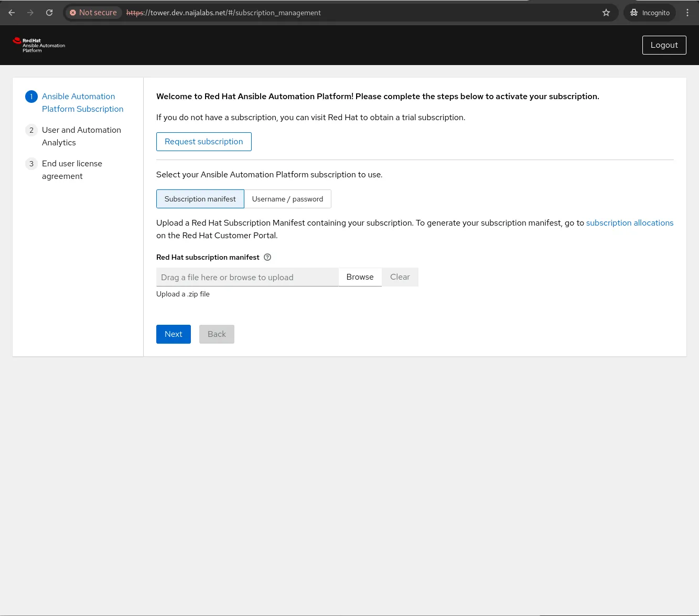
Task: Open help icon beside Red Hat subscription manifest
Action: click(x=267, y=257)
